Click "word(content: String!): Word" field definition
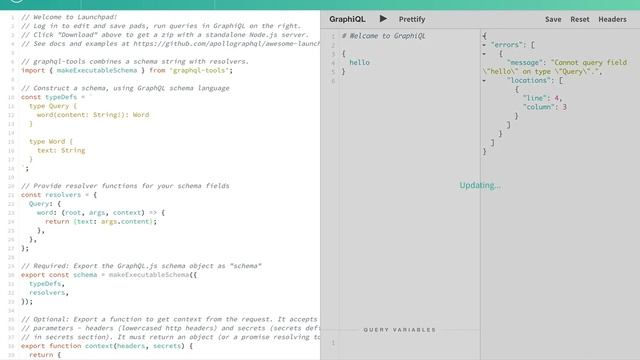 click(93, 115)
